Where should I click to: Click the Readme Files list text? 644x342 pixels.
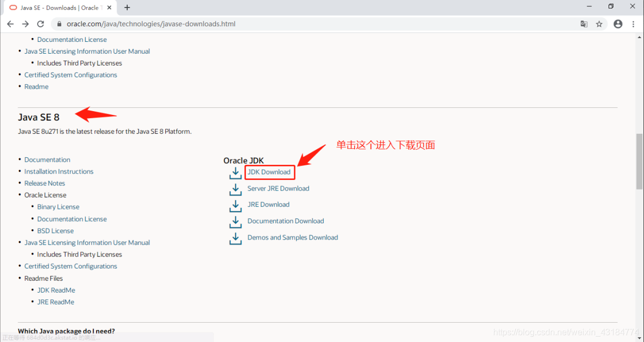43,279
